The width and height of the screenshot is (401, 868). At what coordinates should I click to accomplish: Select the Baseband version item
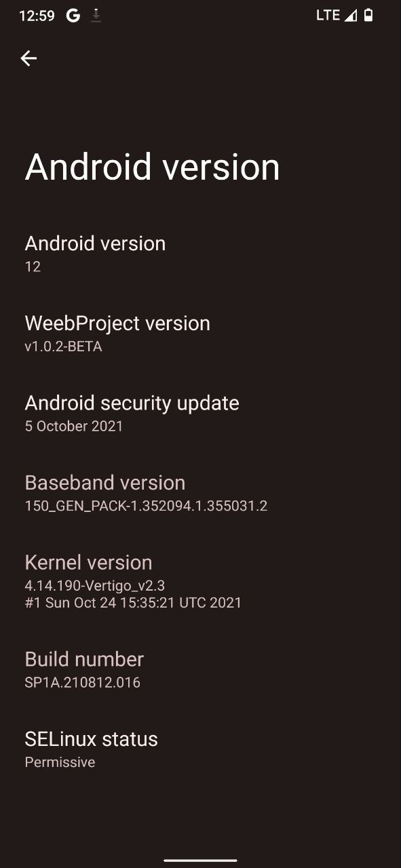click(x=200, y=494)
